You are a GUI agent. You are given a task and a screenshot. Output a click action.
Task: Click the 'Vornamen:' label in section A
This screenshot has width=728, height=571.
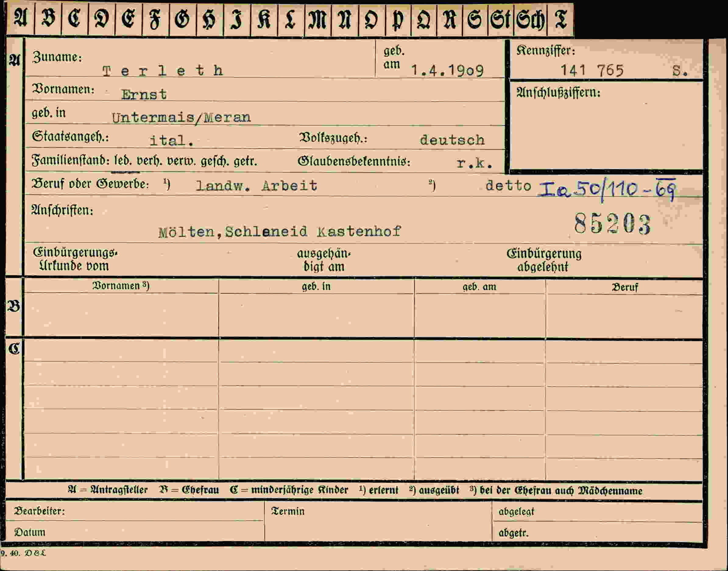tap(63, 90)
